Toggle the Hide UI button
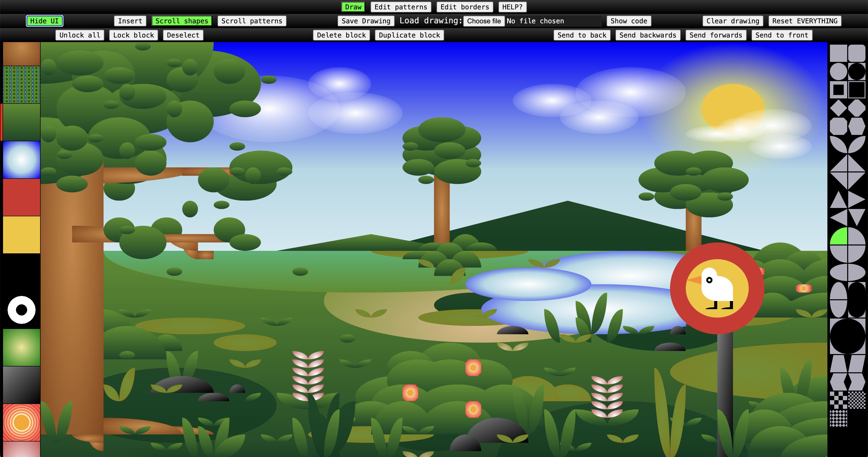The height and width of the screenshot is (457, 868). pyautogui.click(x=44, y=21)
